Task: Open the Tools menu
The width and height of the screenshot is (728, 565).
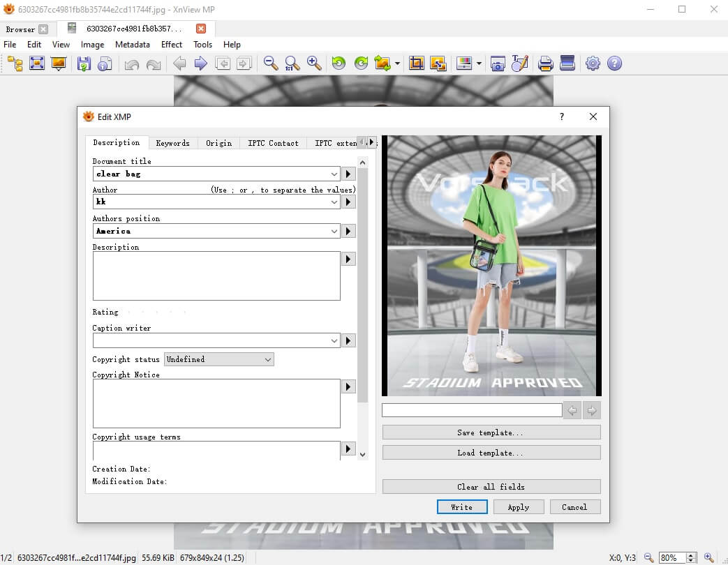Action: pyautogui.click(x=202, y=45)
